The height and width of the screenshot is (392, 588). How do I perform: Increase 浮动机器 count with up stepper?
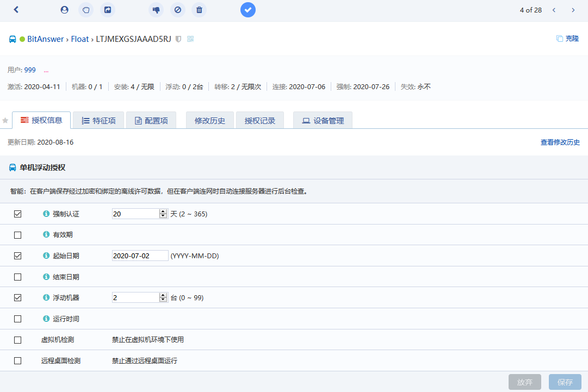pyautogui.click(x=163, y=295)
